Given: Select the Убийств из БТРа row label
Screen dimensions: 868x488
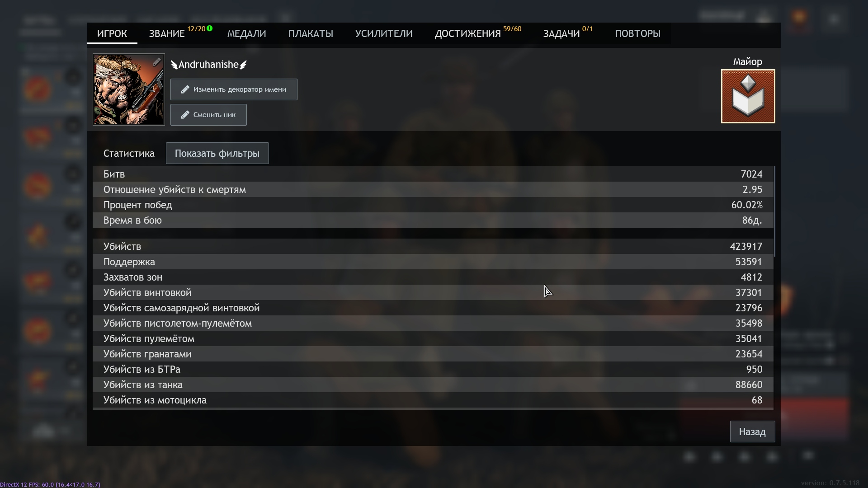Looking at the screenshot, I should (142, 370).
